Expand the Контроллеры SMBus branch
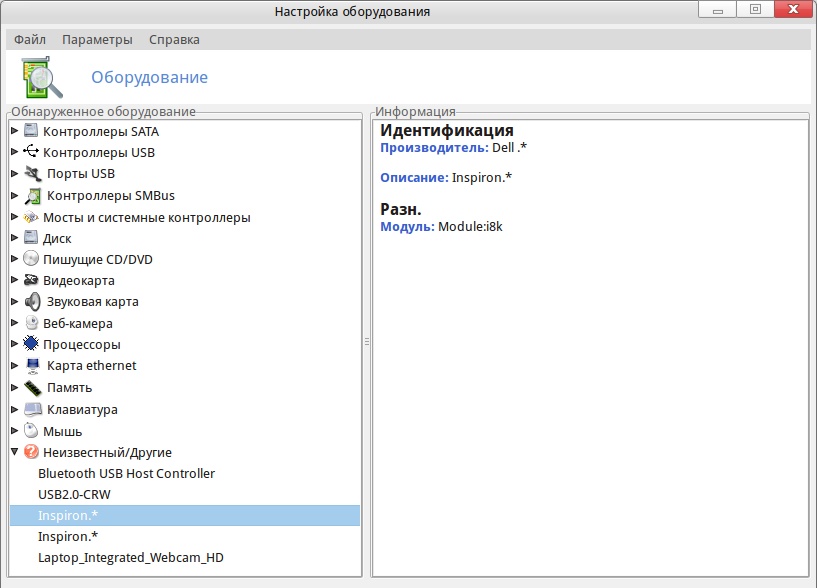817x588 pixels. [15, 195]
